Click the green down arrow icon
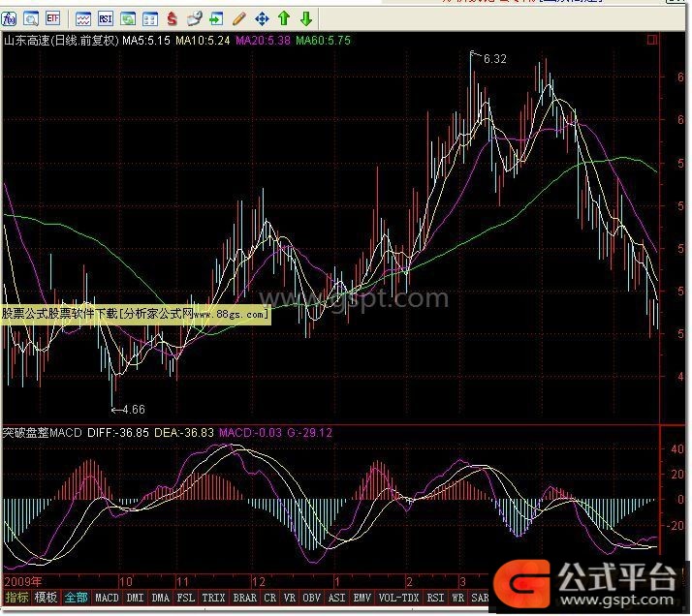The width and height of the screenshot is (692, 616). tap(306, 19)
